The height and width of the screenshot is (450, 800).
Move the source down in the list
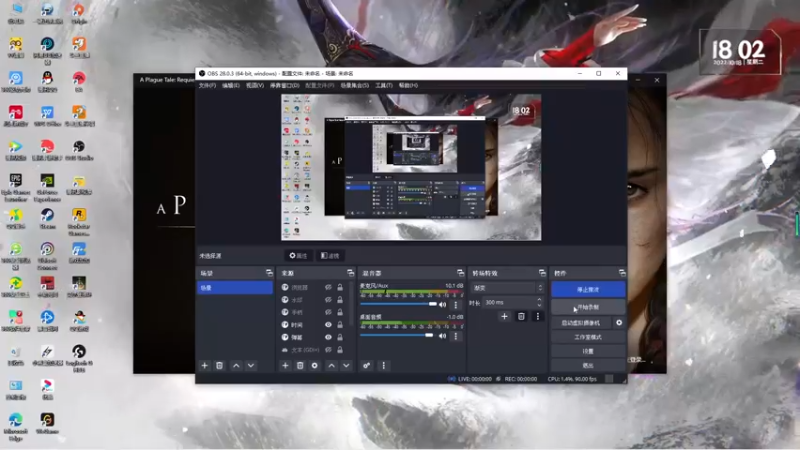click(x=346, y=365)
